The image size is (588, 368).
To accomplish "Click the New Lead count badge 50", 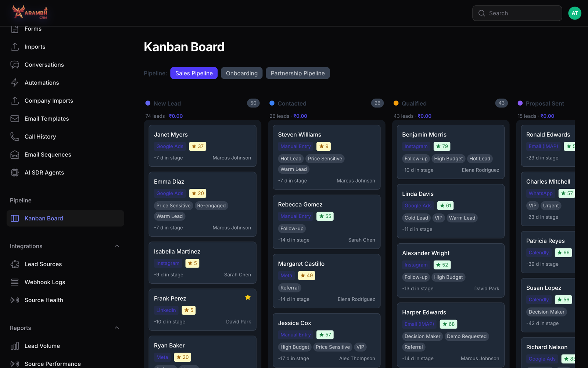I will 253,103.
